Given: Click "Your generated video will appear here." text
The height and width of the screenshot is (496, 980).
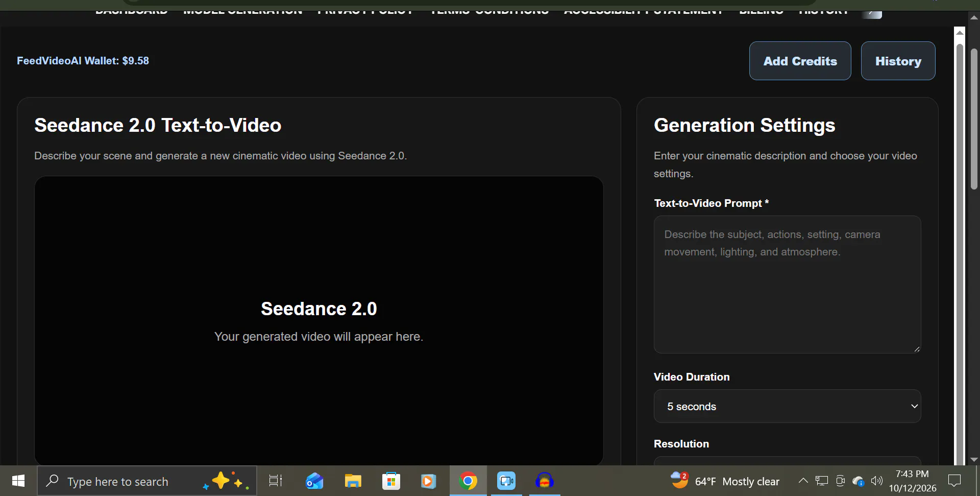Looking at the screenshot, I should tap(318, 337).
